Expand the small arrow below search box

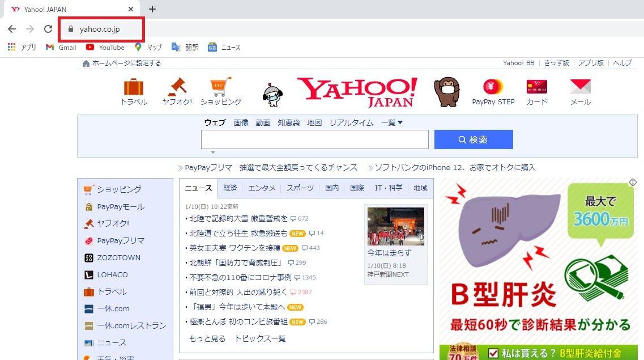click(213, 153)
